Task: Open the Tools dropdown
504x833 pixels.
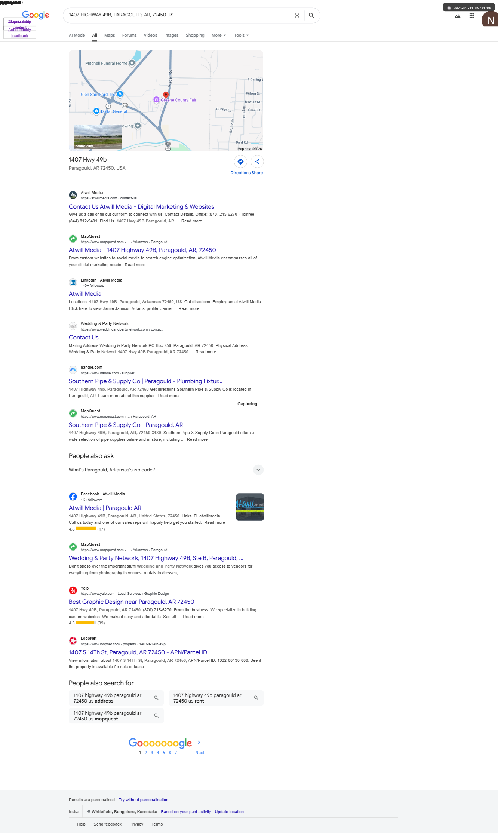Action: pos(241,35)
